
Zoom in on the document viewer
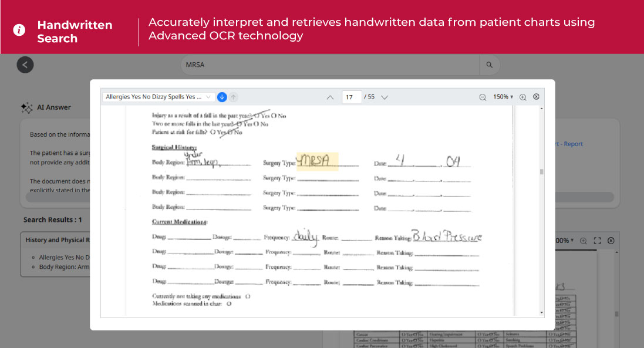(522, 97)
